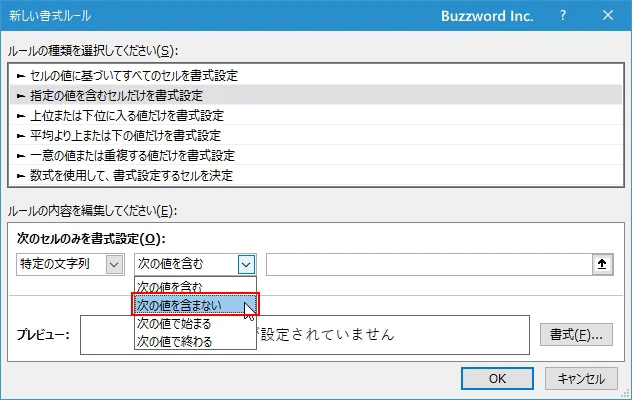Click the range collapse arrow icon
This screenshot has height=400, width=632.
602,264
